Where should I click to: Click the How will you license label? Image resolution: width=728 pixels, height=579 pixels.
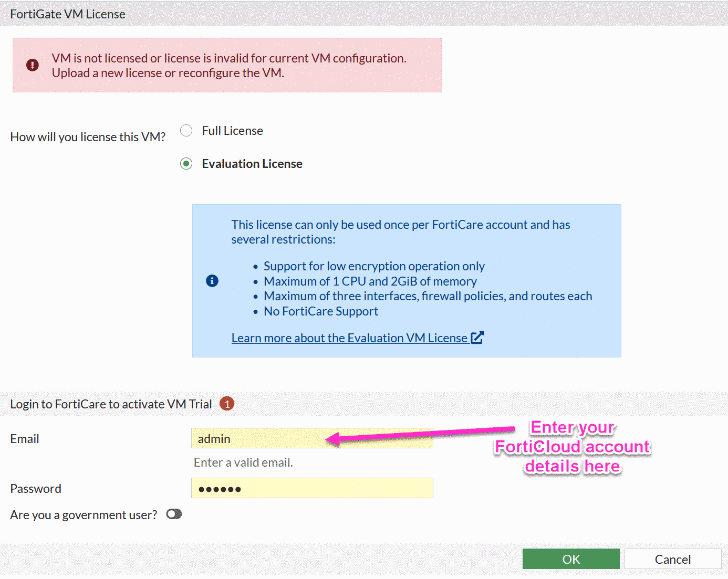click(x=88, y=136)
